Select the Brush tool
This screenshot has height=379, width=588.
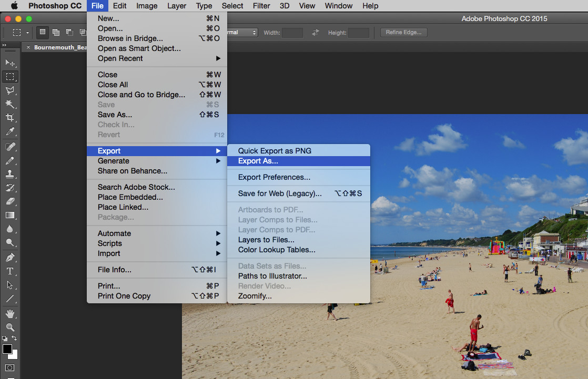tap(10, 160)
